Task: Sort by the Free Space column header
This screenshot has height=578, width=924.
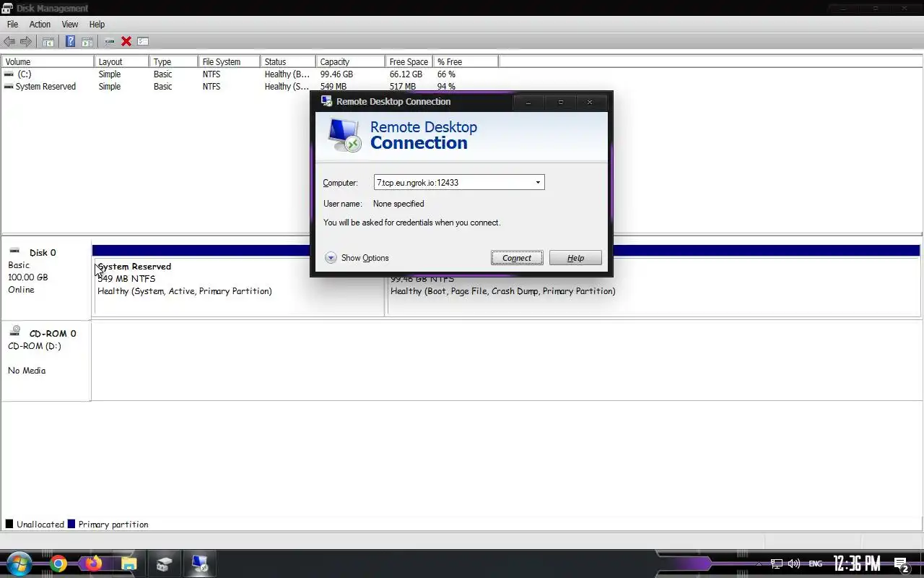Action: tap(409, 62)
